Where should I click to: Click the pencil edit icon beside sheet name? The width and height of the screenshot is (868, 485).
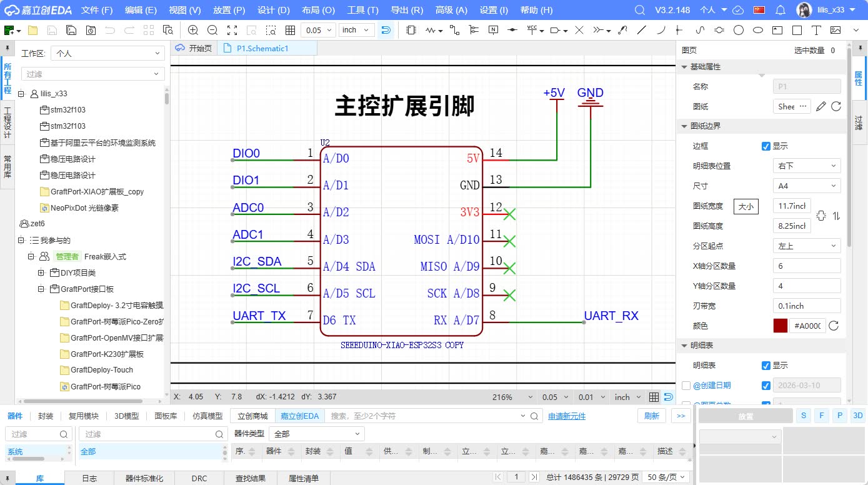[821, 106]
